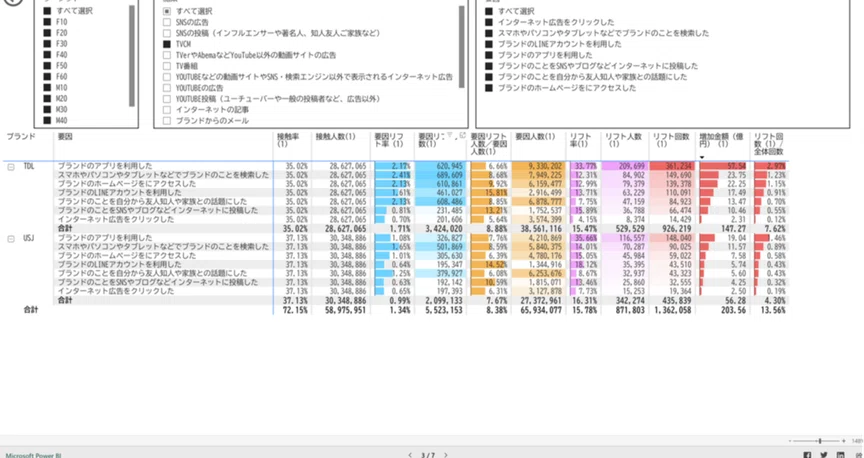Click the zoom slider handle
Screen dimensions: 864x458
pyautogui.click(x=820, y=441)
